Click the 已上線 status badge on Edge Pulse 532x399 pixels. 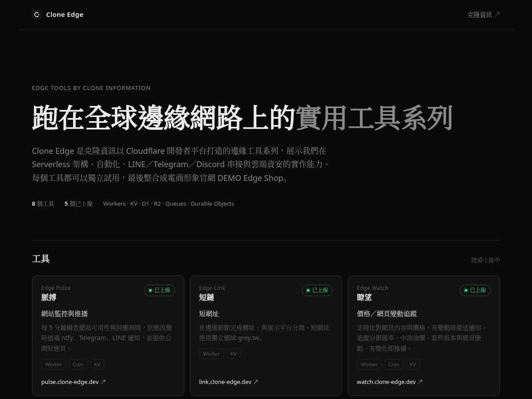point(160,290)
